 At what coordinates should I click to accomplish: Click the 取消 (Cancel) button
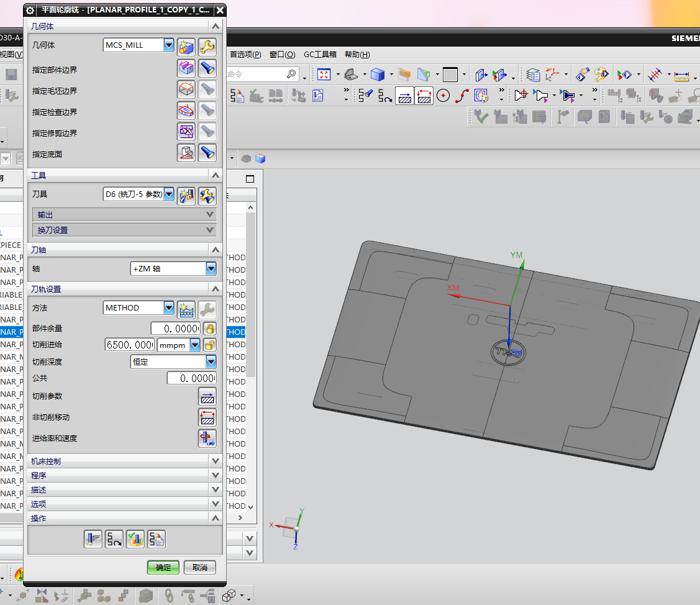199,567
